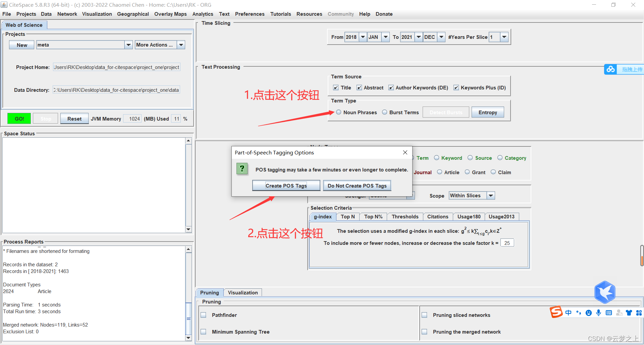Screen dimensions: 644x345
Task: Switch to the Top N selection tab
Action: pyautogui.click(x=348, y=217)
